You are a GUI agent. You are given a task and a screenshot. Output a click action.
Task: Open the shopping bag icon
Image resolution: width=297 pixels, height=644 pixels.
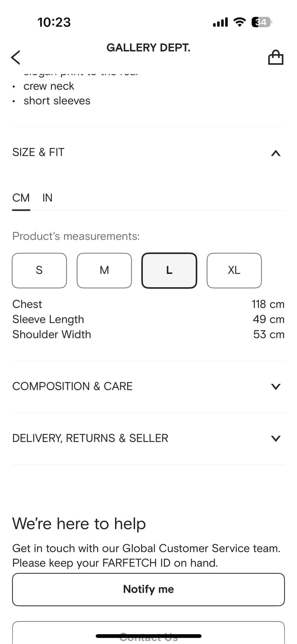coord(276,57)
